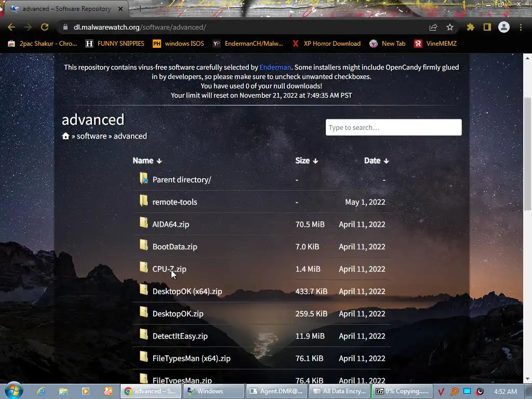This screenshot has height=399, width=532.
Task: Download AIDA64.zip
Action: pos(170,224)
